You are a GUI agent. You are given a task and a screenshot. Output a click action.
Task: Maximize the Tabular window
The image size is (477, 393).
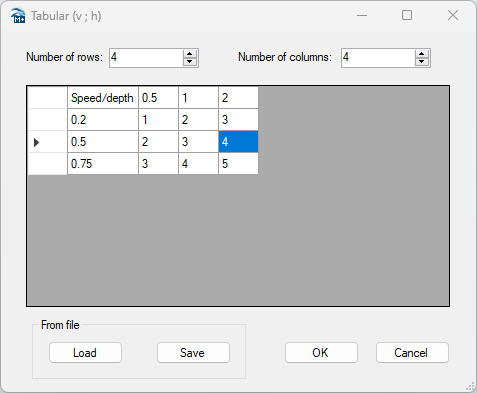pos(407,15)
